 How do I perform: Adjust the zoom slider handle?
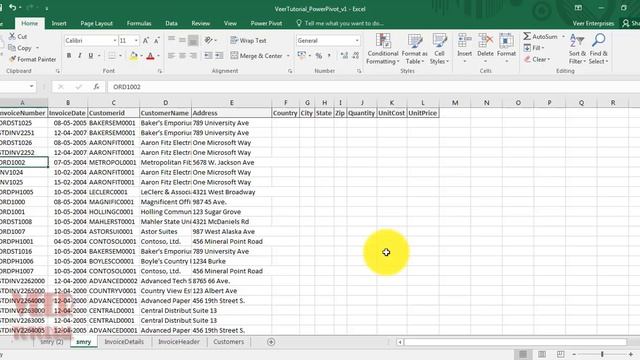pyautogui.click(x=602, y=354)
